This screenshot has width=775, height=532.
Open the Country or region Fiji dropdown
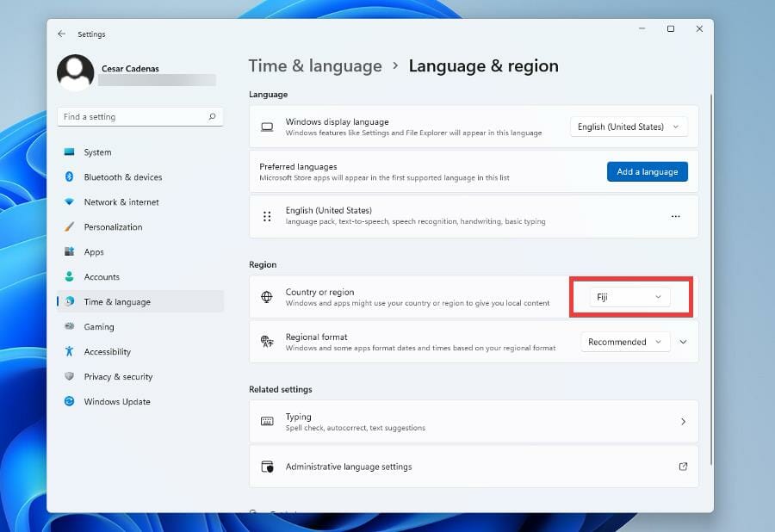[x=629, y=297]
